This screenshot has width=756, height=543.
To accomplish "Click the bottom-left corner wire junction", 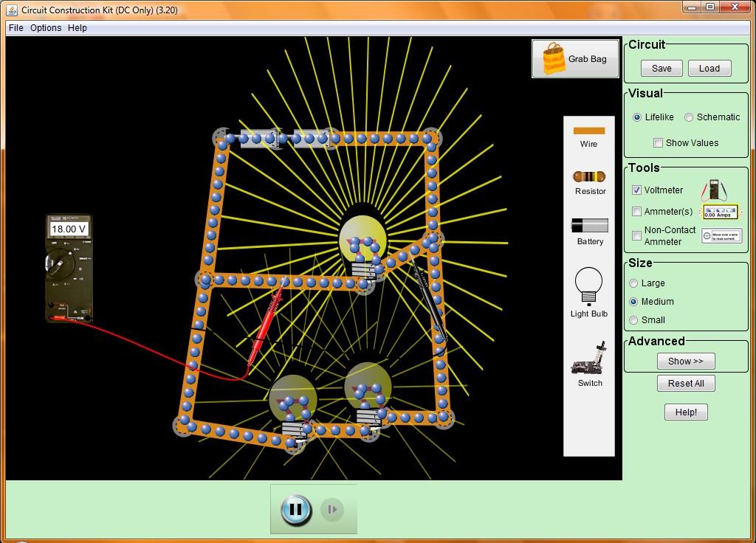I will (x=183, y=426).
